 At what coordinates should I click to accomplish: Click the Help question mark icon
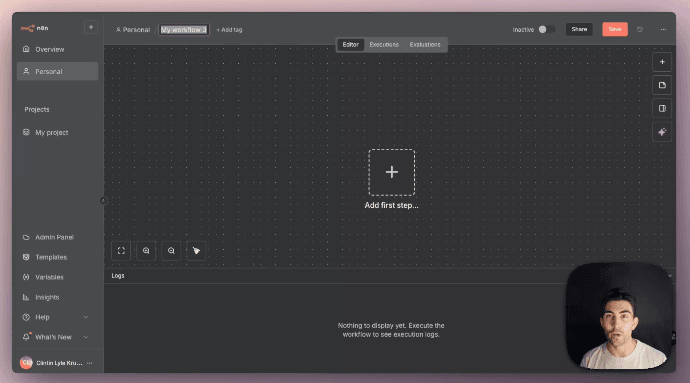[x=26, y=317]
